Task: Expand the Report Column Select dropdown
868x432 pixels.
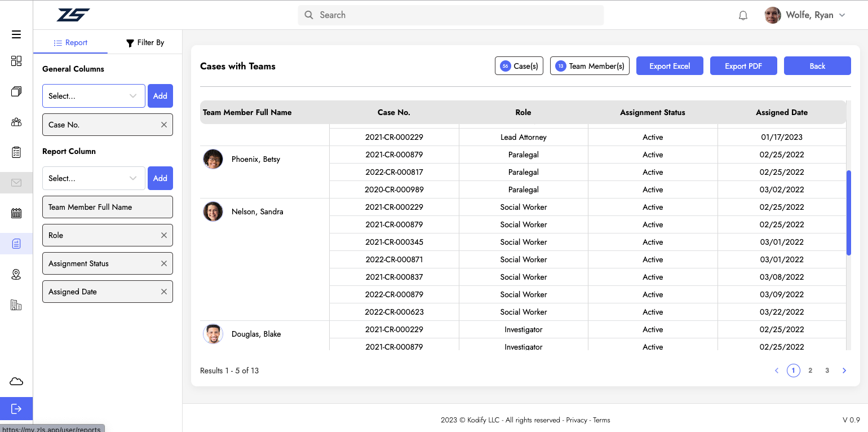Action: (x=94, y=178)
